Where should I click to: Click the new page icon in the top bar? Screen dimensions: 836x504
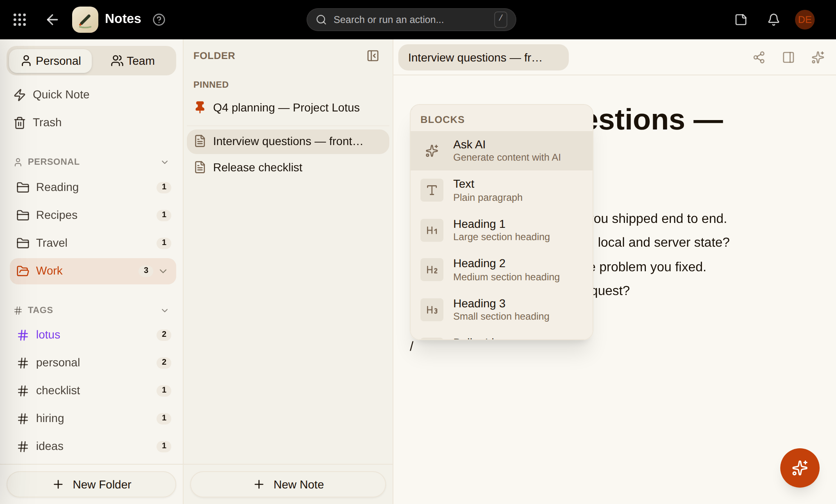point(741,20)
